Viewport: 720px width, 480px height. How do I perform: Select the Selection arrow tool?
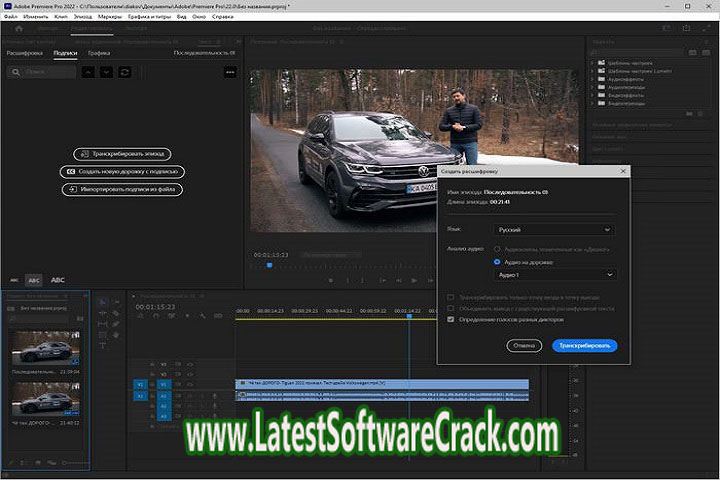point(103,301)
